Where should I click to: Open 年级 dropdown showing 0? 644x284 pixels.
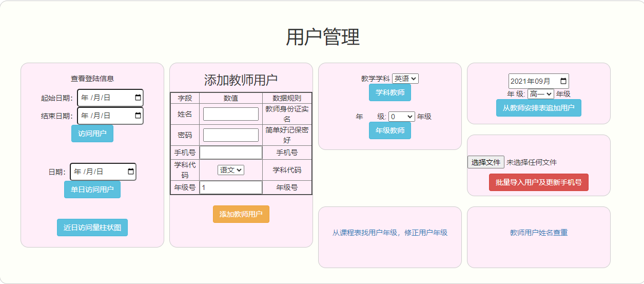tap(402, 117)
